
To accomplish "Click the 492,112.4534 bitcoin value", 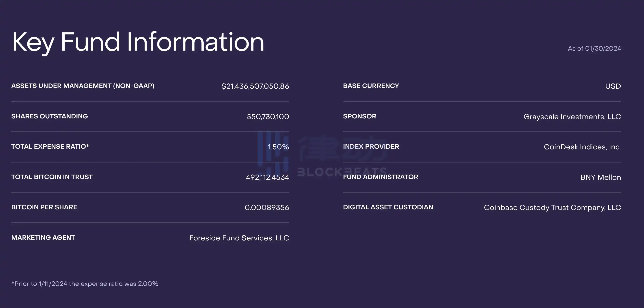I will pyautogui.click(x=267, y=177).
